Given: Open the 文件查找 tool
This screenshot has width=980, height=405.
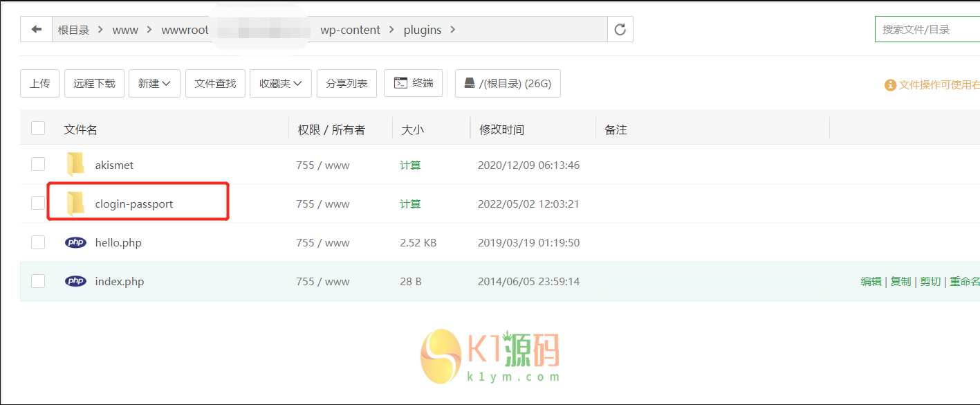Looking at the screenshot, I should (215, 83).
